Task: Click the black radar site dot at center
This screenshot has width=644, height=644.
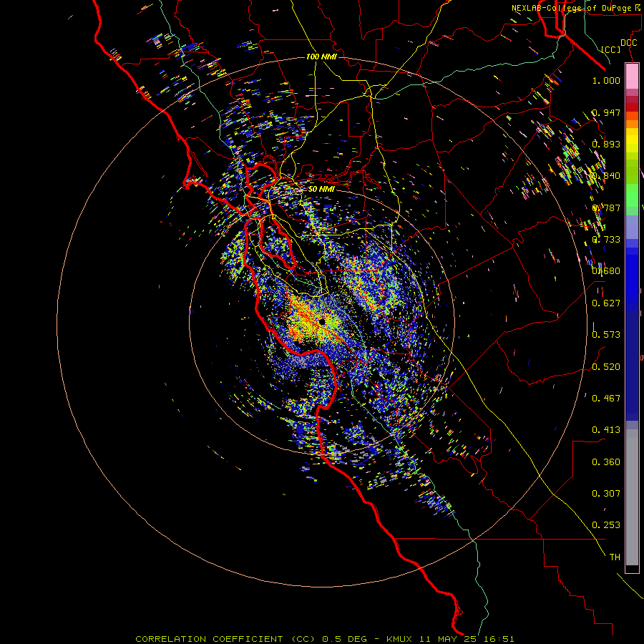Action: (322, 322)
